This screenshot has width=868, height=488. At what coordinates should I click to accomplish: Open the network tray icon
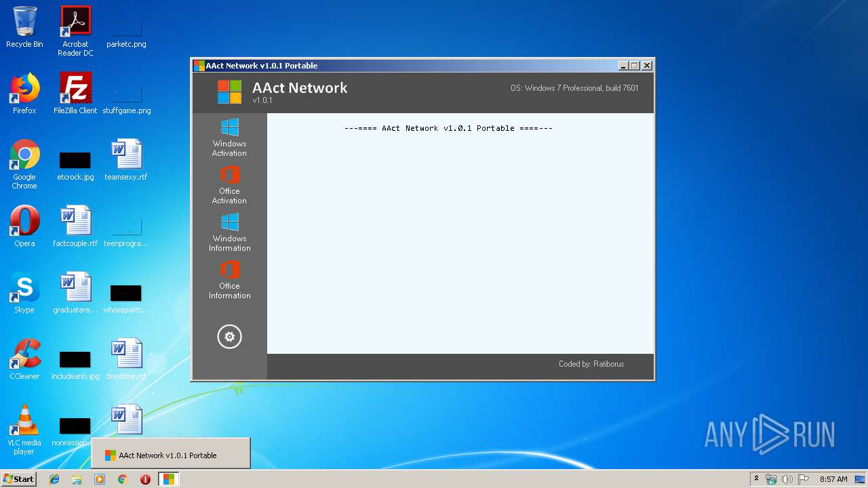point(771,479)
